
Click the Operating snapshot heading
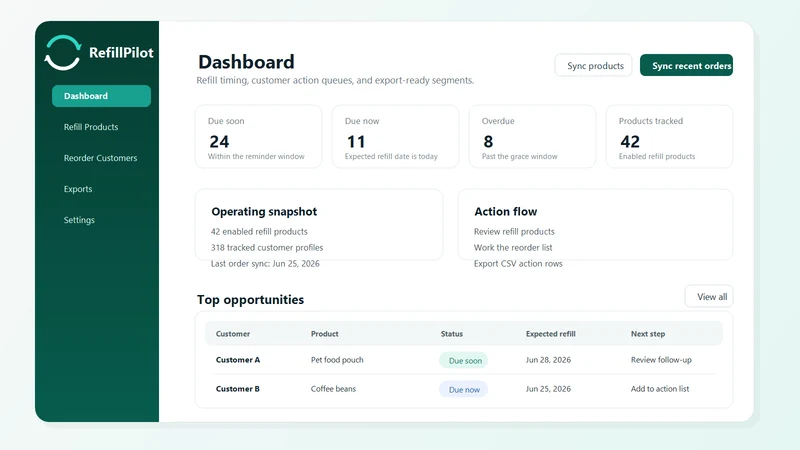pos(264,212)
